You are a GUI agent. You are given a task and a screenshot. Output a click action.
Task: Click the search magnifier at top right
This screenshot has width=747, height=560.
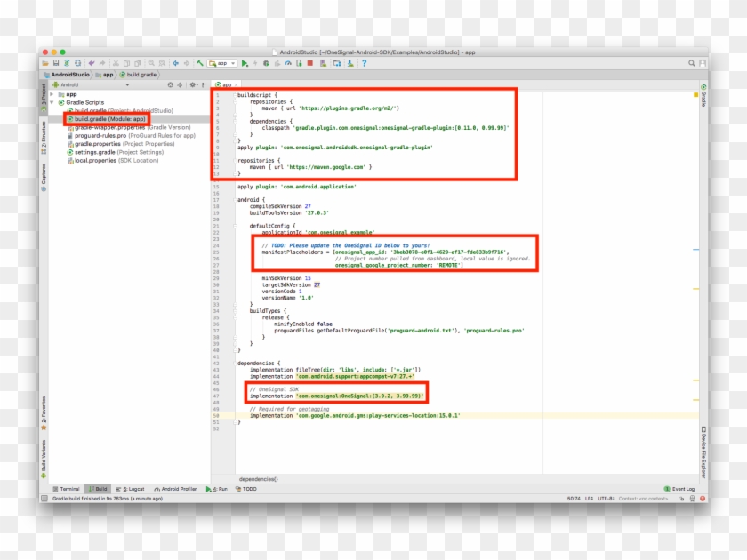691,62
